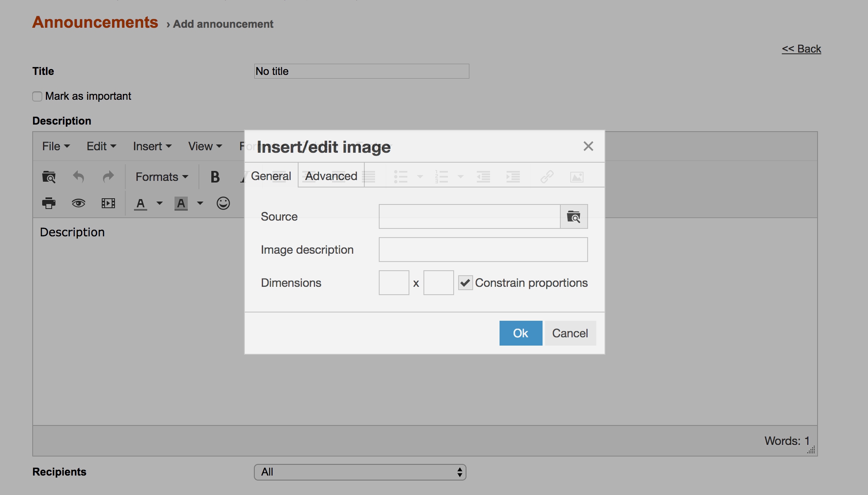The width and height of the screenshot is (868, 495).
Task: Open the emoticons smiley icon
Action: coord(223,203)
